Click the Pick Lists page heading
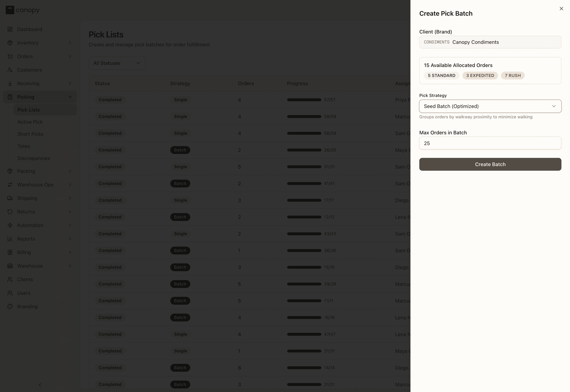 tap(106, 35)
